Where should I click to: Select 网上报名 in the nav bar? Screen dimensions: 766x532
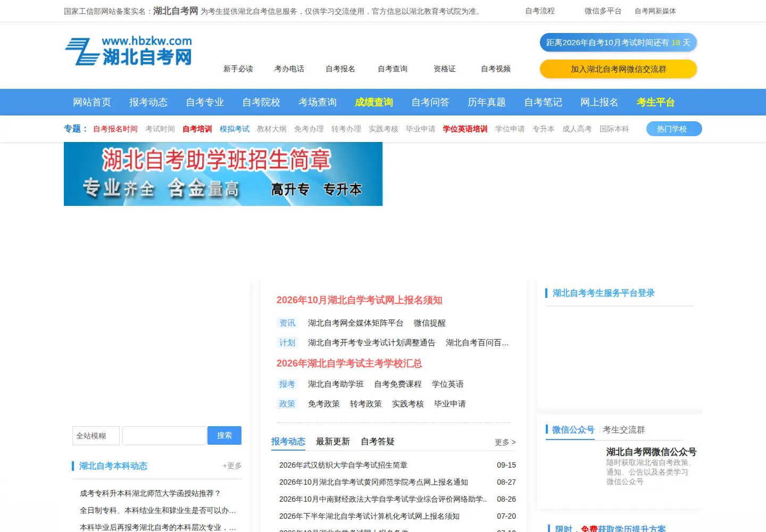600,102
